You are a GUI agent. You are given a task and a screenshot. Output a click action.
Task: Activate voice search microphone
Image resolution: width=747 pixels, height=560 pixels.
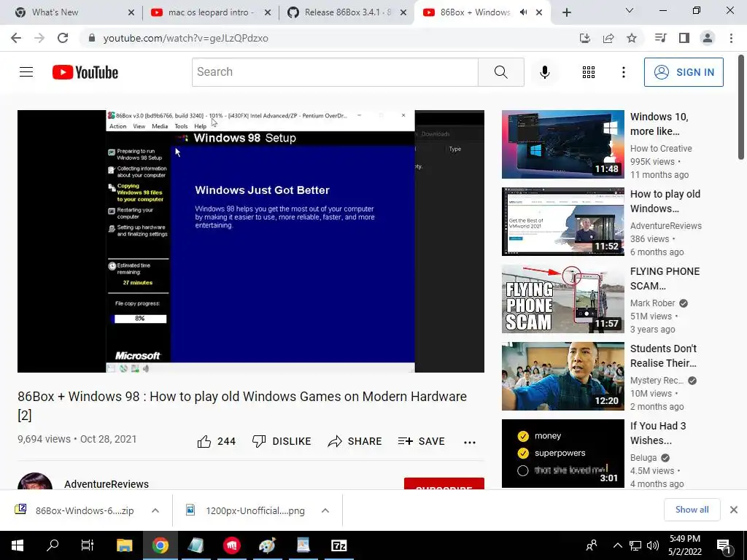pos(544,72)
